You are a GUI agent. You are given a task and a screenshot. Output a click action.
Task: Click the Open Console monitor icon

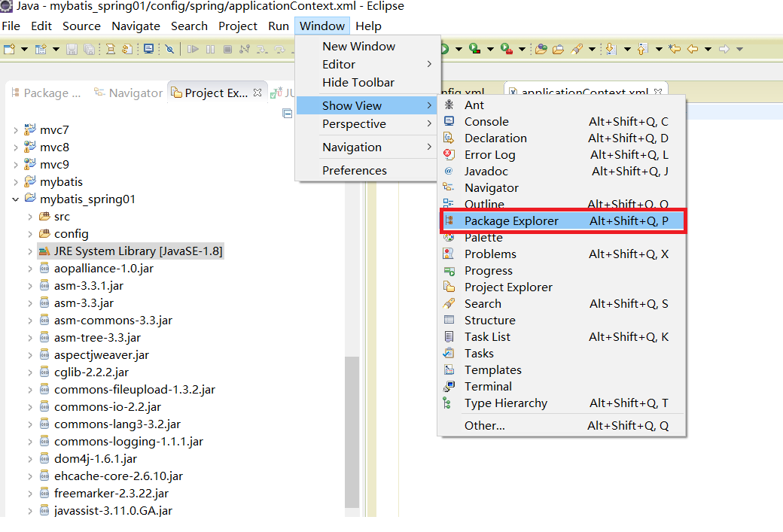tap(148, 49)
